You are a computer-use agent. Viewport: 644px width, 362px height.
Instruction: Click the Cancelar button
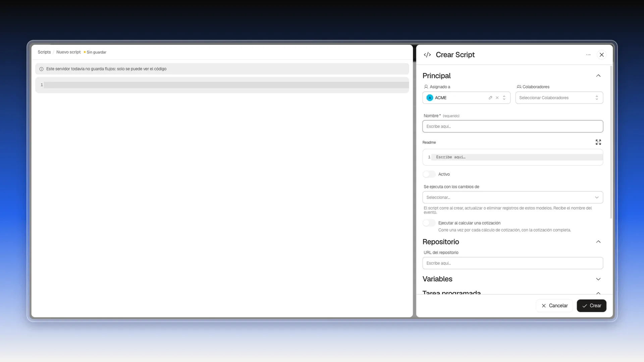[x=554, y=306]
